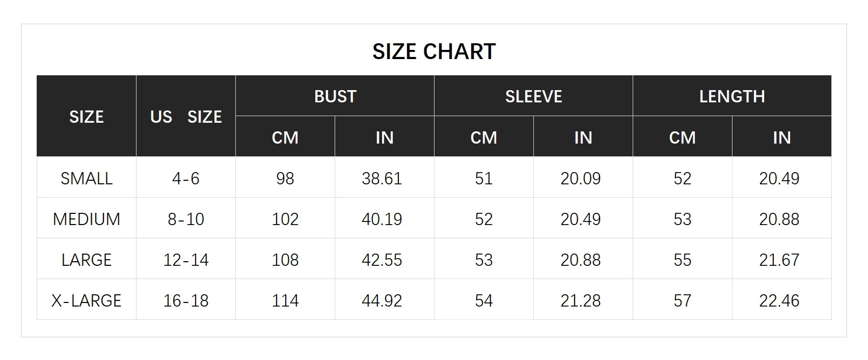Select the BUST header cell
Viewport: 868px width, 360px height.
335,96
